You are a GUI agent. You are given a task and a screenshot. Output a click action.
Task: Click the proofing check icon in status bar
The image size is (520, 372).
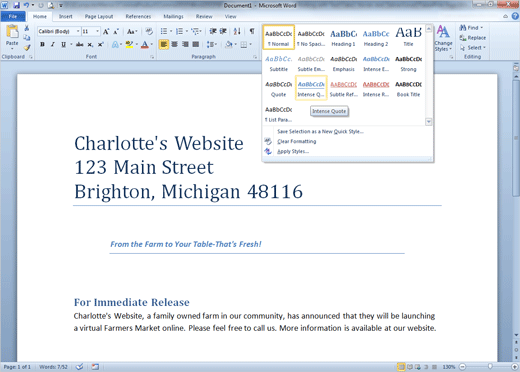79,367
